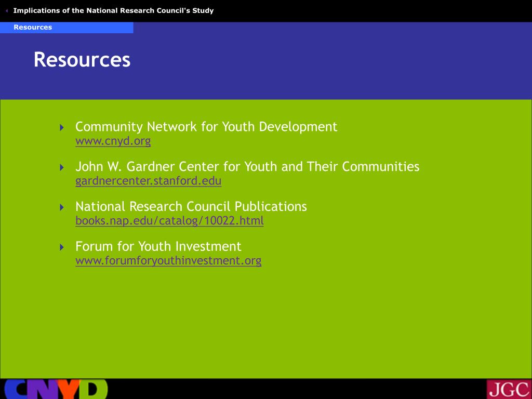Click the JGC logo

tap(509, 389)
